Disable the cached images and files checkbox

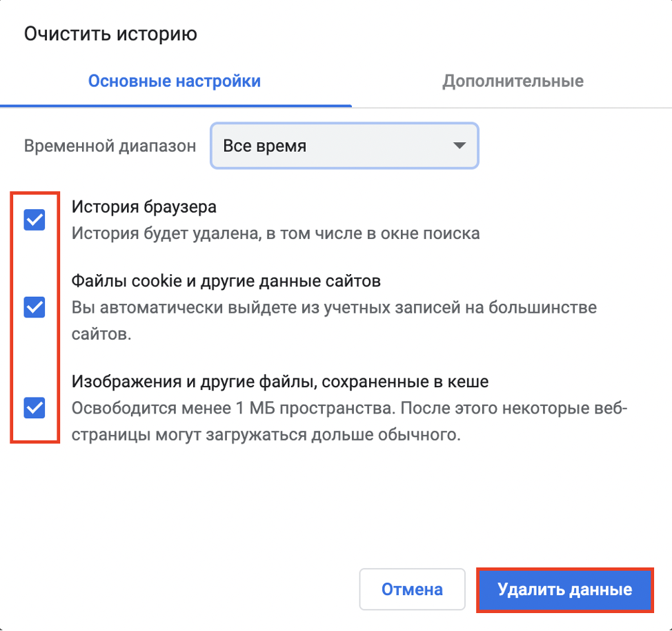coord(34,408)
